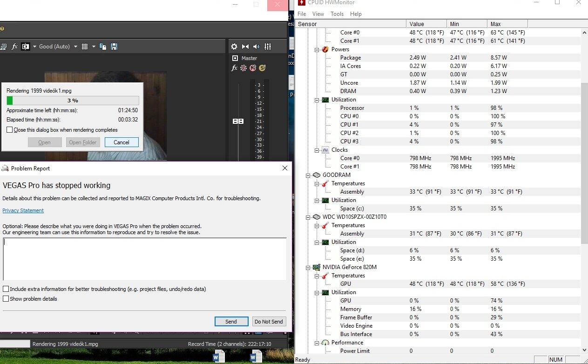The image size is (588, 364).
Task: Click the 3 % render progress bar
Action: [73, 101]
